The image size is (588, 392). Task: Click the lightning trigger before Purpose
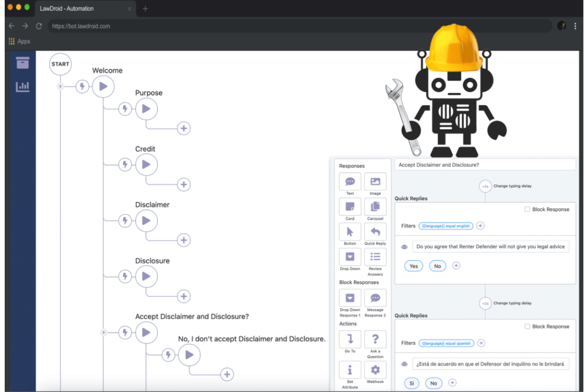tap(125, 109)
